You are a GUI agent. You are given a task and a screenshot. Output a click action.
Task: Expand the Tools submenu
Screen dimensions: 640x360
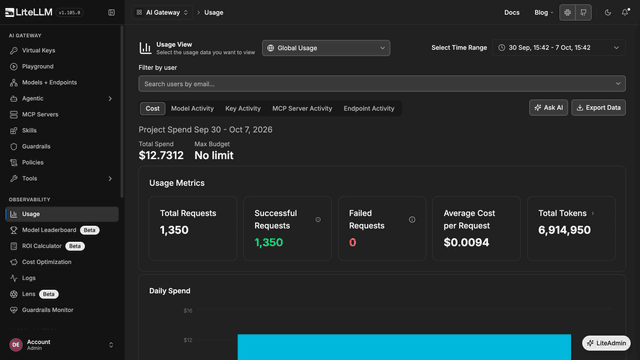pyautogui.click(x=110, y=179)
